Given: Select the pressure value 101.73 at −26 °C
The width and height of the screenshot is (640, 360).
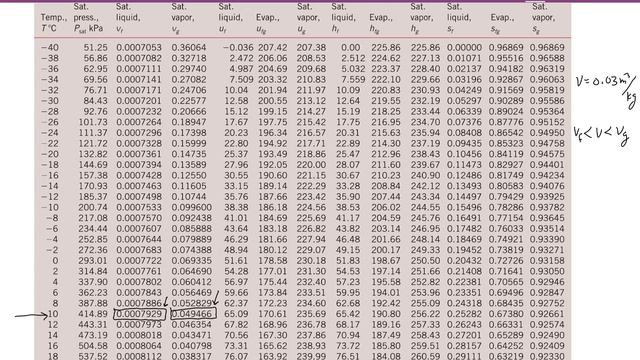Looking at the screenshot, I should (92, 122).
